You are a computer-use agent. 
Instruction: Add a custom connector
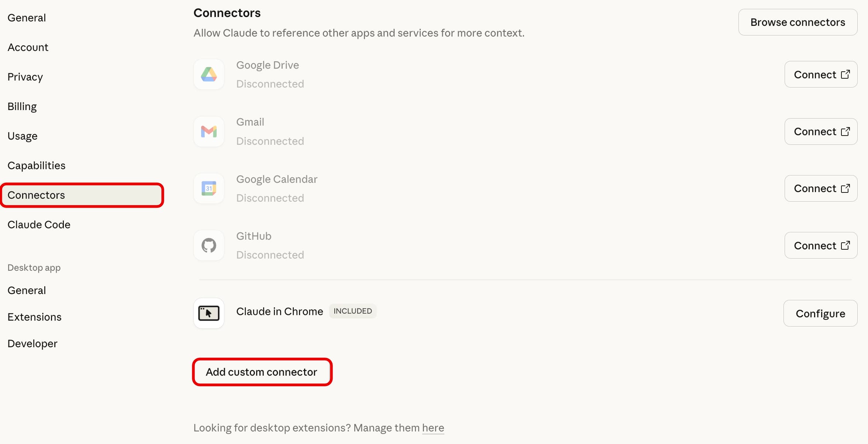pos(262,372)
